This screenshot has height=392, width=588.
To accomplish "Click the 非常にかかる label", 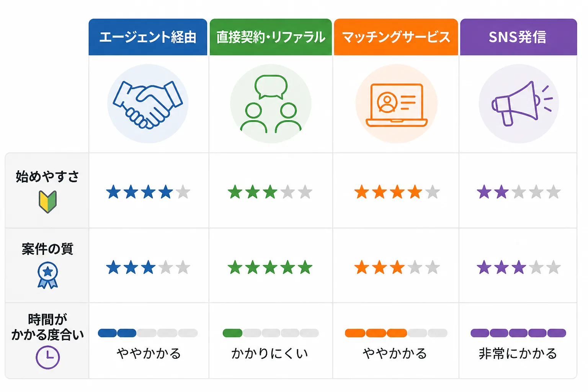I will click(518, 353).
